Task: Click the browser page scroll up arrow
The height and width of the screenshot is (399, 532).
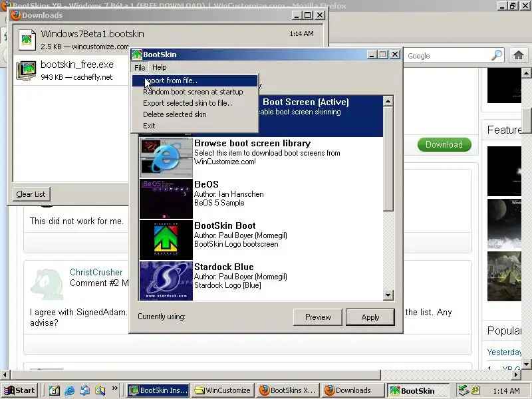Action: [526, 72]
